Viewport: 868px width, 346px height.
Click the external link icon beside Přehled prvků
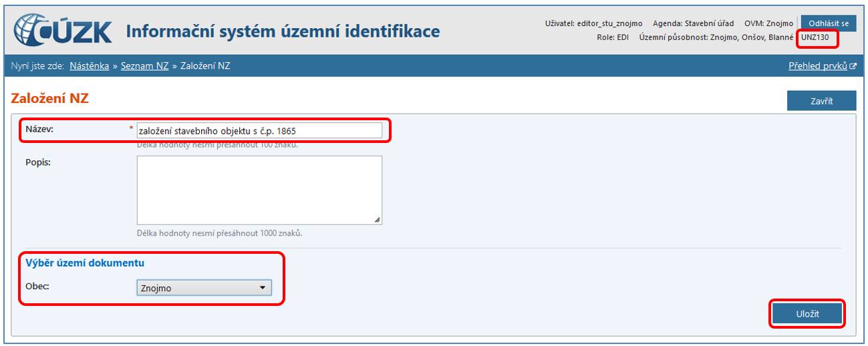coord(853,66)
